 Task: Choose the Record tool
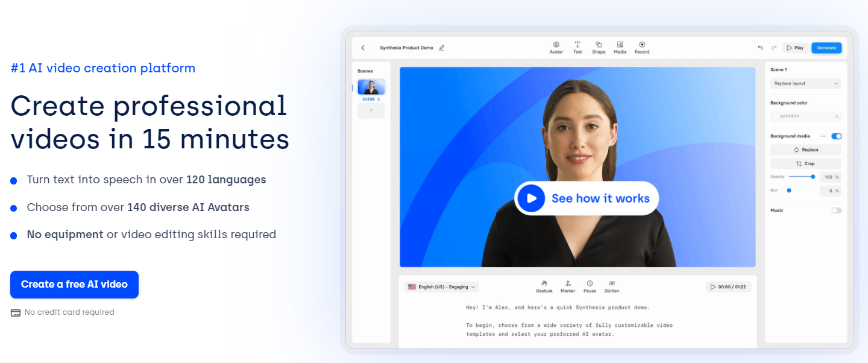pos(642,48)
